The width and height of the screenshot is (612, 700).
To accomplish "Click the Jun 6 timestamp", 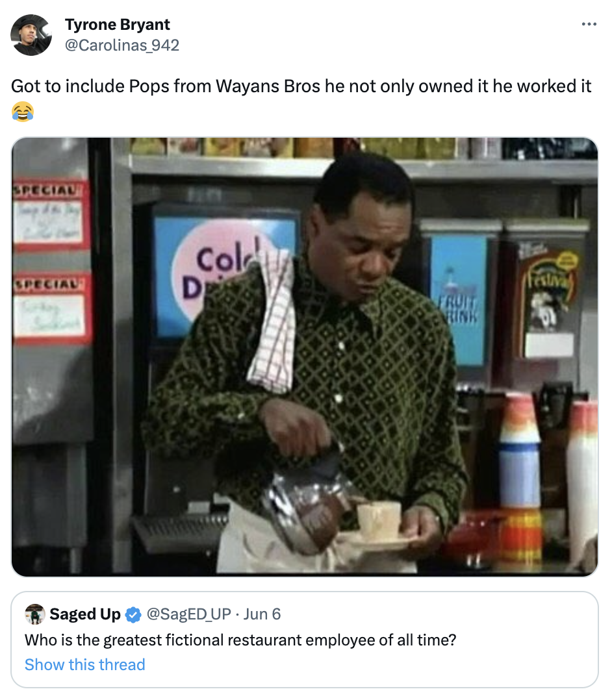I will pyautogui.click(x=262, y=614).
